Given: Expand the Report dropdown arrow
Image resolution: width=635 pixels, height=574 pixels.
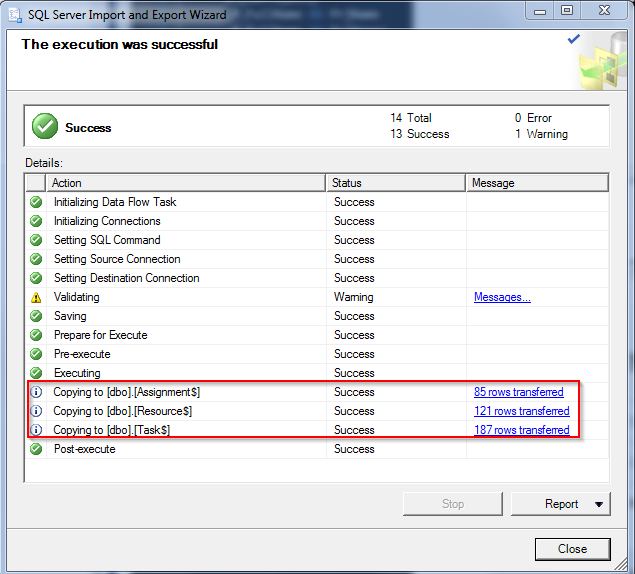Looking at the screenshot, I should pyautogui.click(x=598, y=505).
